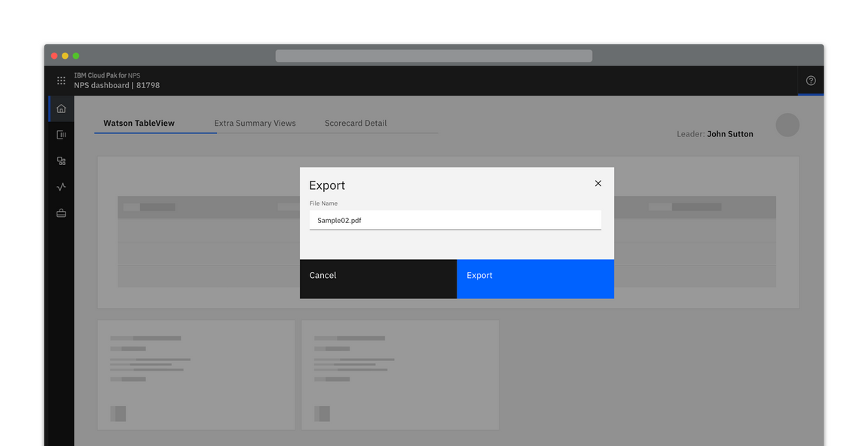The width and height of the screenshot is (868, 446).
Task: Select the Home icon in the sidebar
Action: 61,108
